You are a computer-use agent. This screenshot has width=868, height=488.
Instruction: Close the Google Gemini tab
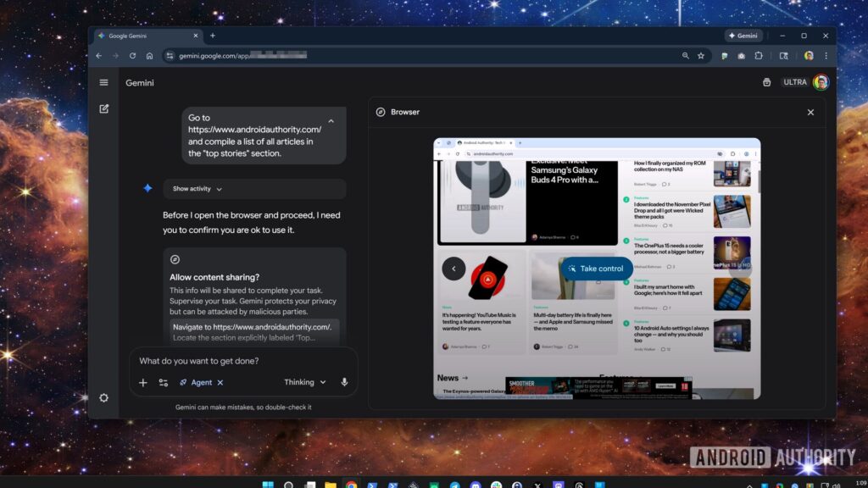tap(196, 36)
